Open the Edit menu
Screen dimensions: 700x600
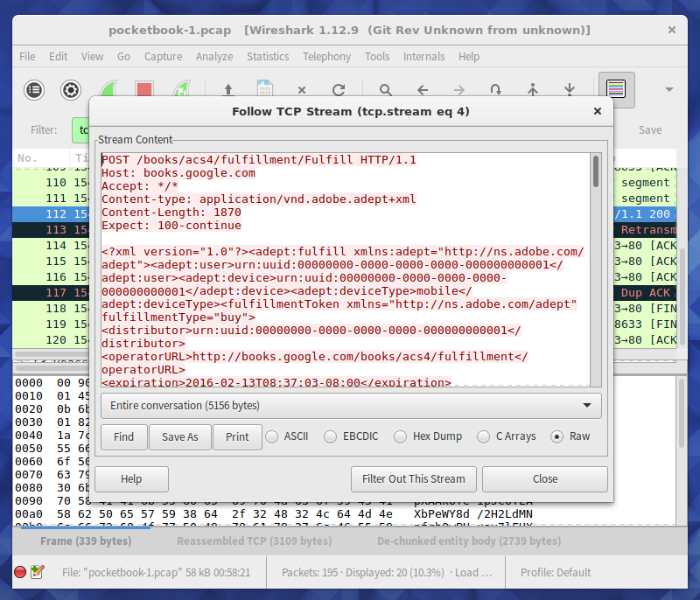[58, 57]
